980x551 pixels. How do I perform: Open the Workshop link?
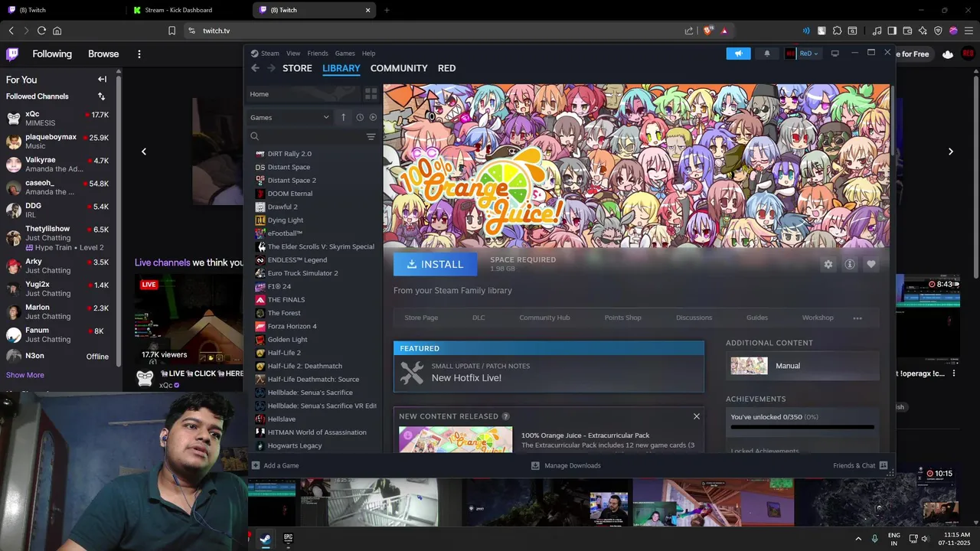pyautogui.click(x=818, y=318)
